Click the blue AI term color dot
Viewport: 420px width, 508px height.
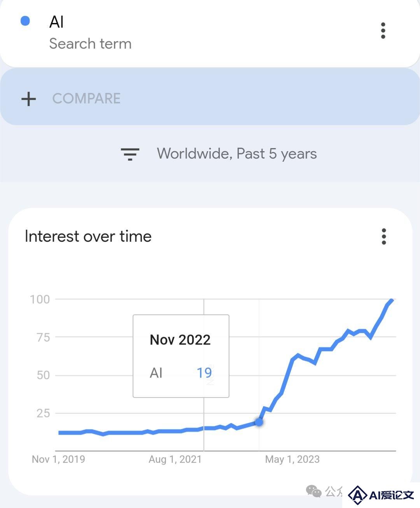(x=25, y=21)
